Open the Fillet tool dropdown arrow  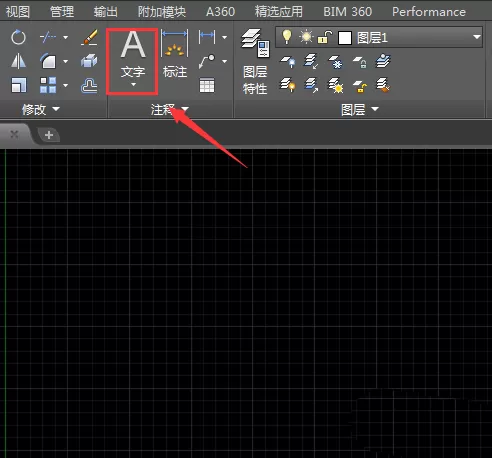tap(66, 62)
